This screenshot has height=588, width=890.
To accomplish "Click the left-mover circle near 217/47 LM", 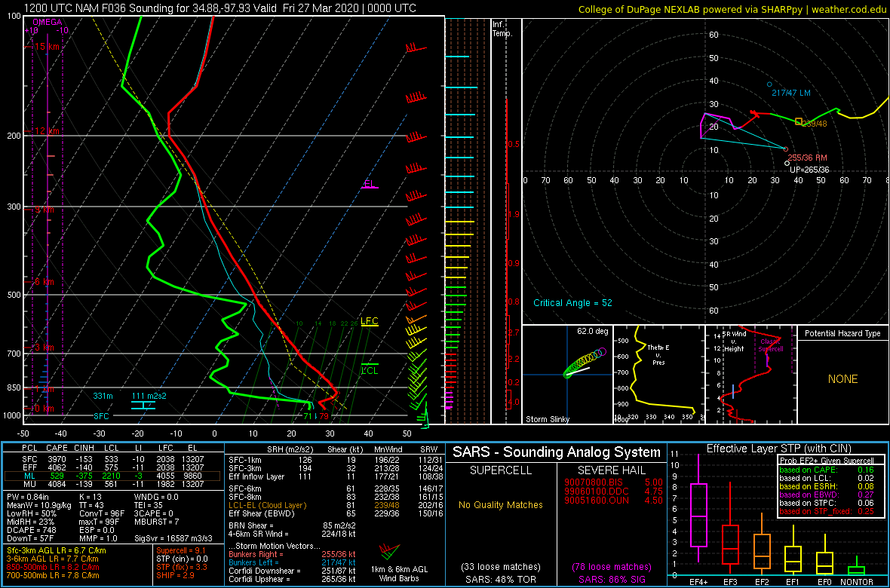I will (x=769, y=84).
